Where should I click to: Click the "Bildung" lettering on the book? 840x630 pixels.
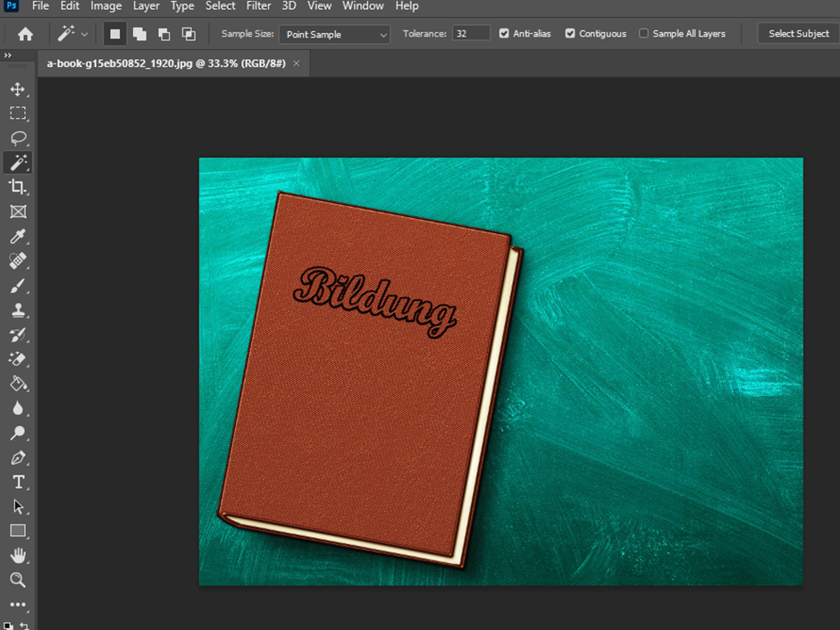375,302
